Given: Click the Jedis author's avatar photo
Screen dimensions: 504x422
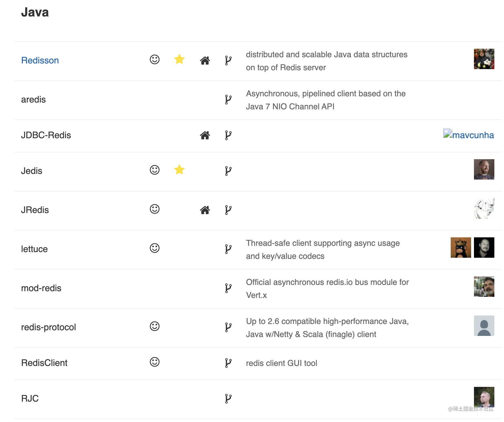Looking at the screenshot, I should (x=484, y=169).
